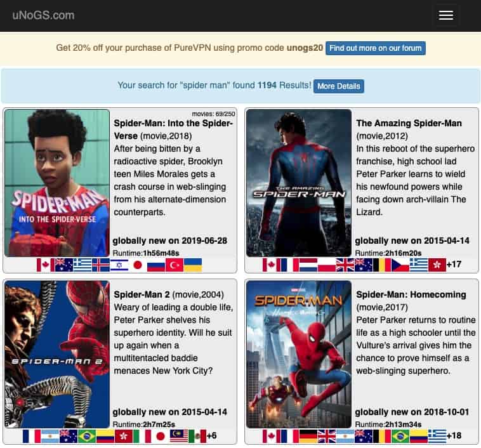The image size is (481, 448).
Task: Expand +18 more countries for Homecoming
Action: click(x=454, y=436)
